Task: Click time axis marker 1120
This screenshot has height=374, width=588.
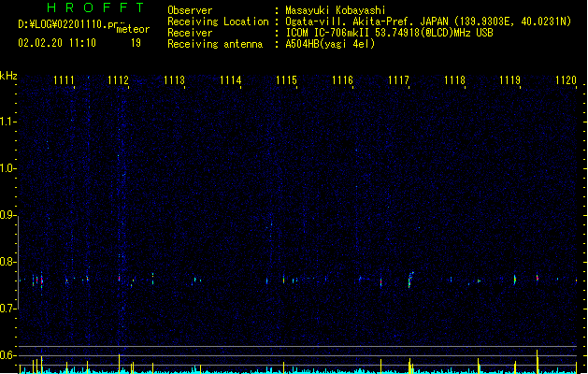Action: point(566,80)
